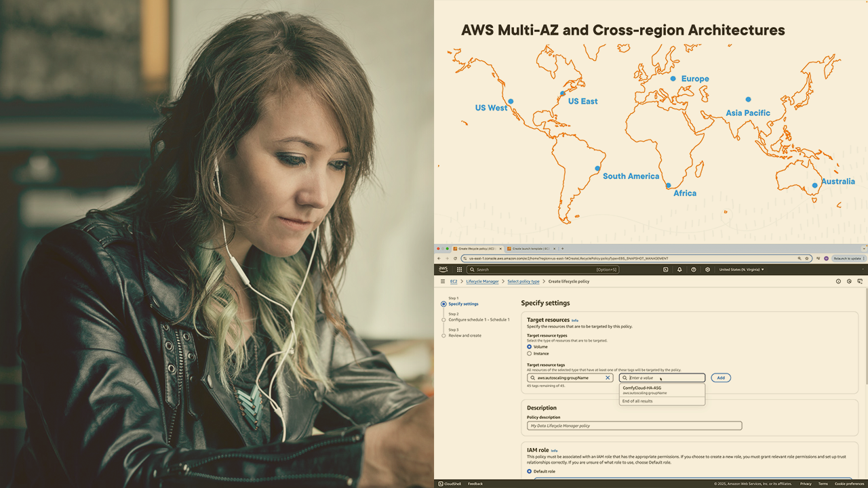Clear the aws:autoscaling:groupName tag key

[608, 378]
